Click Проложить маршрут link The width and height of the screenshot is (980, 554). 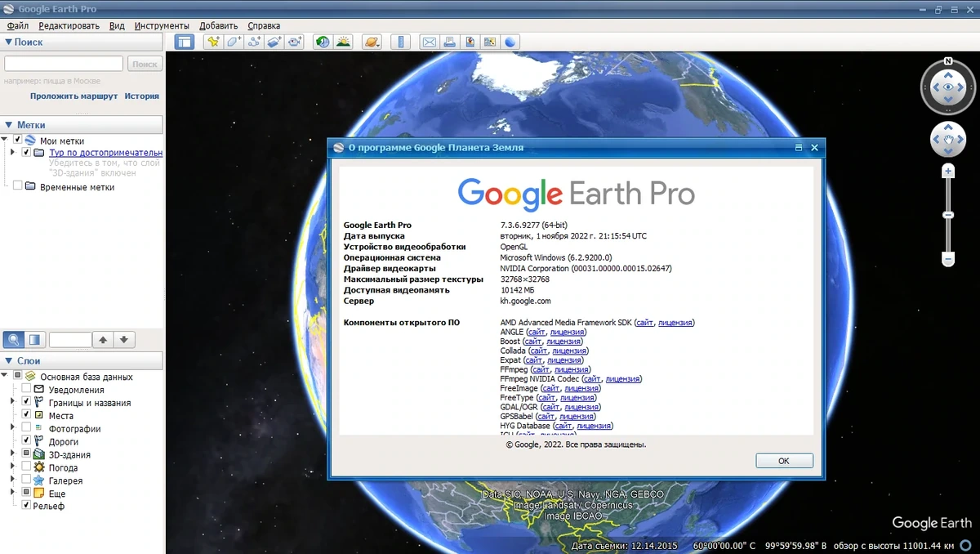[74, 96]
